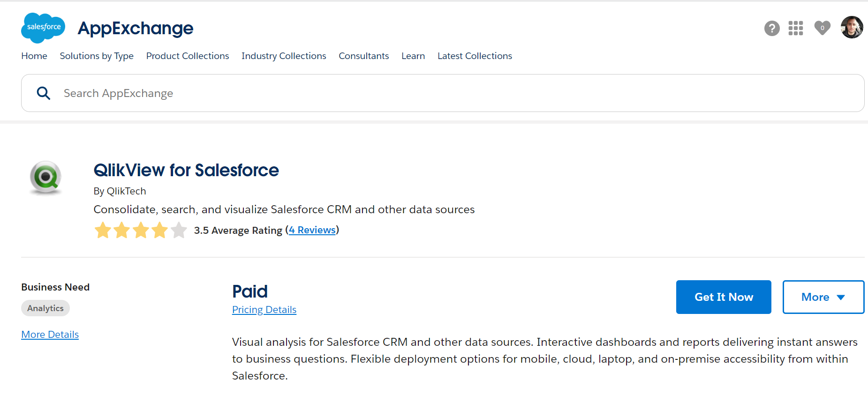This screenshot has width=868, height=410.
Task: Select the Analytics business need filter
Action: (45, 308)
